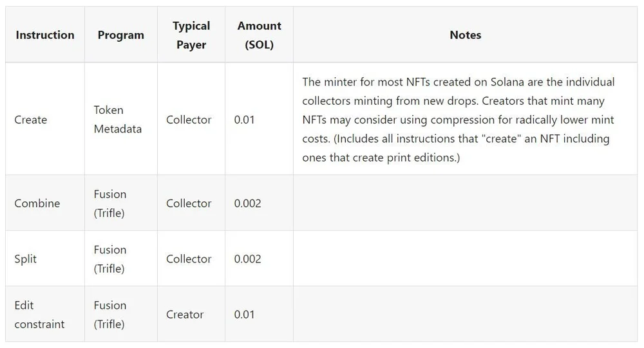Click the Amount (SOL) column header
The height and width of the screenshot is (348, 644).
(259, 35)
